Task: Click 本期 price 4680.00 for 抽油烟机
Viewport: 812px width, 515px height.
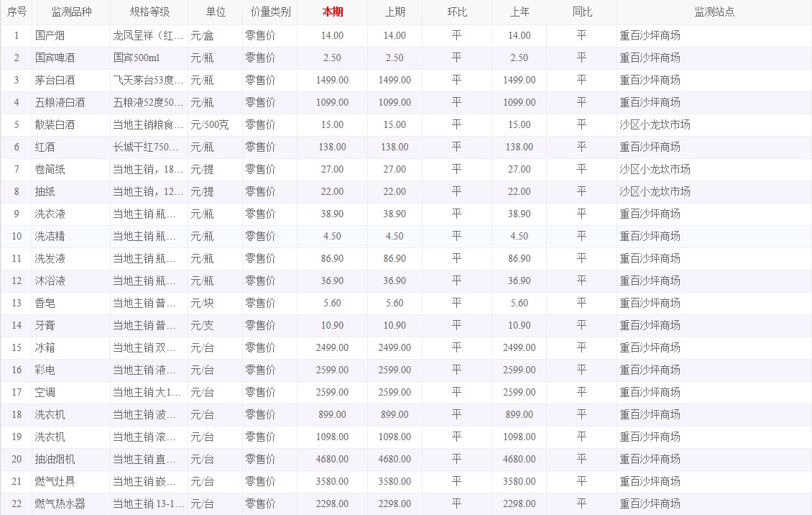Action: pyautogui.click(x=333, y=459)
